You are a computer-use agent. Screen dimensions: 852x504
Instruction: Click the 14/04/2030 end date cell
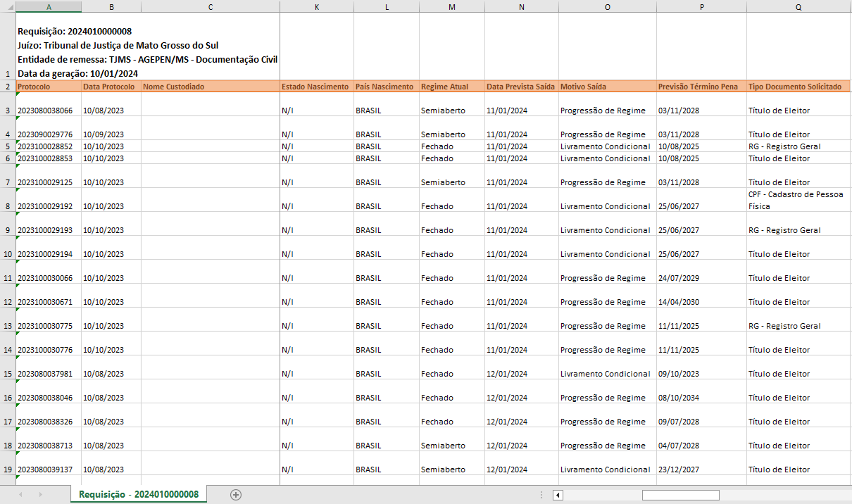click(x=701, y=296)
